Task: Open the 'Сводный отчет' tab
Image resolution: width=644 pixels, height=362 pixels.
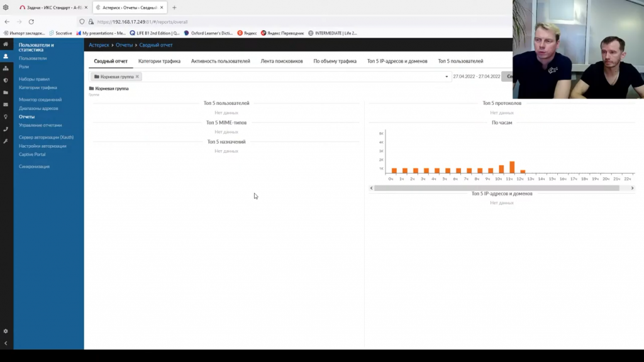Action: point(111,61)
